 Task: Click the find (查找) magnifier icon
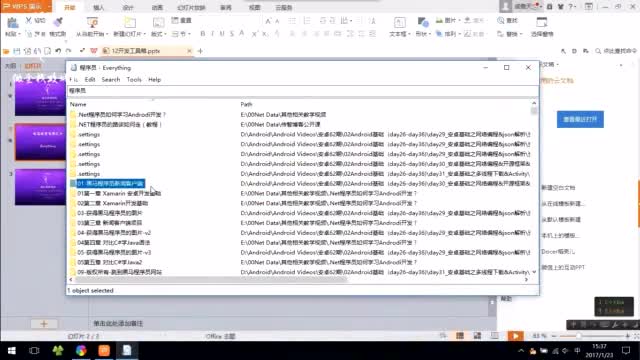click(x=501, y=20)
